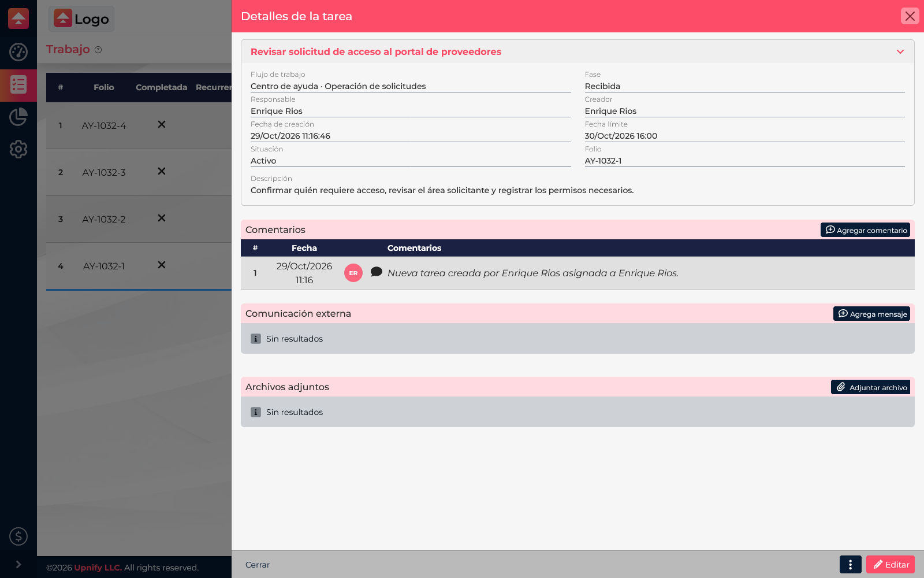This screenshot has width=924, height=578.
Task: Click Agregar comentario button
Action: 865,230
